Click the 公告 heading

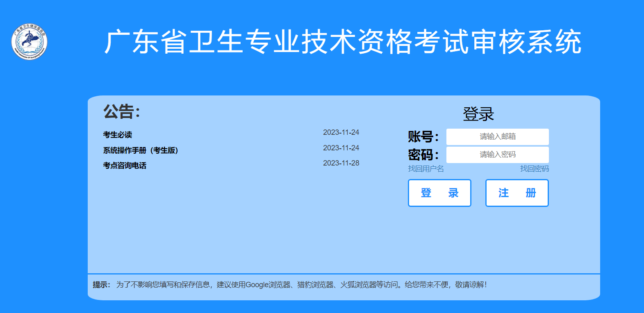[121, 111]
